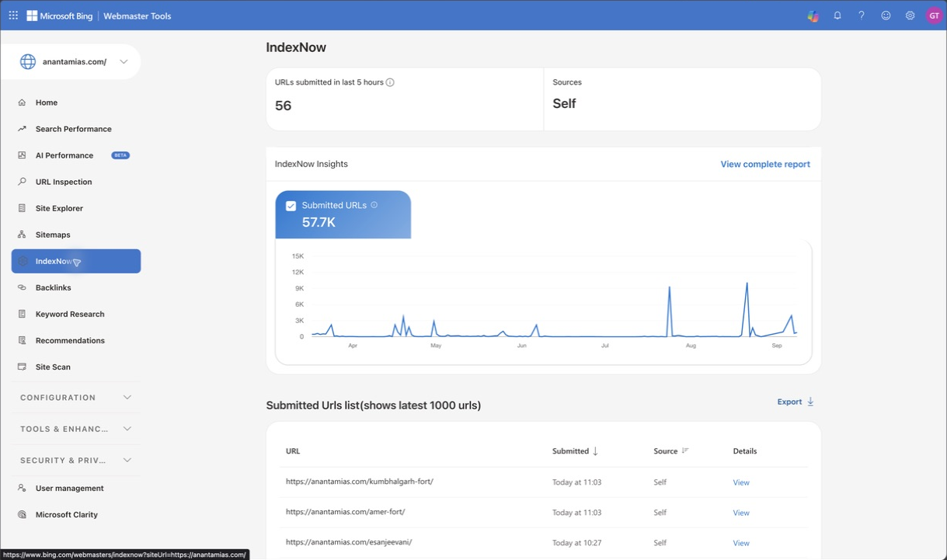
Task: Open AI Performance beta page
Action: coord(64,155)
